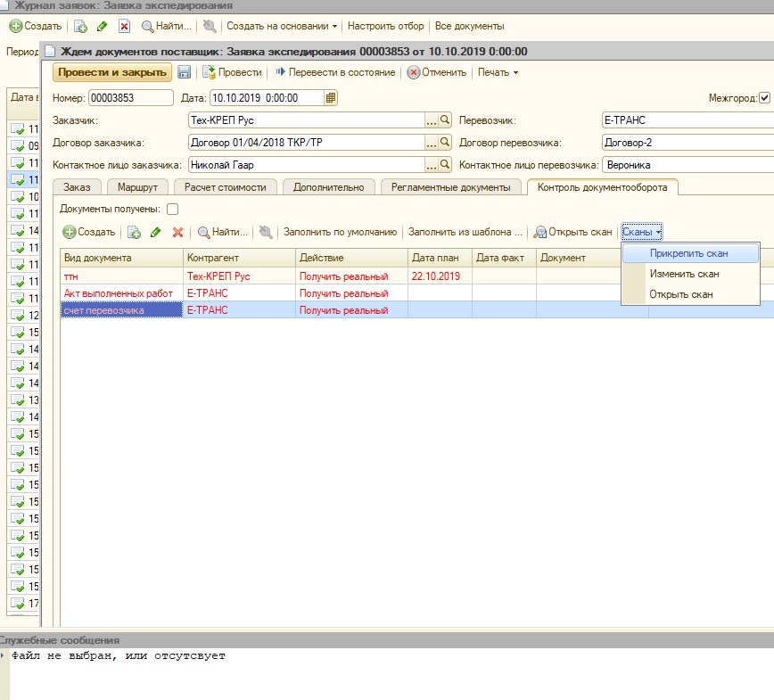Switch to the Маршрут tab
Image resolution: width=774 pixels, height=700 pixels.
137,187
